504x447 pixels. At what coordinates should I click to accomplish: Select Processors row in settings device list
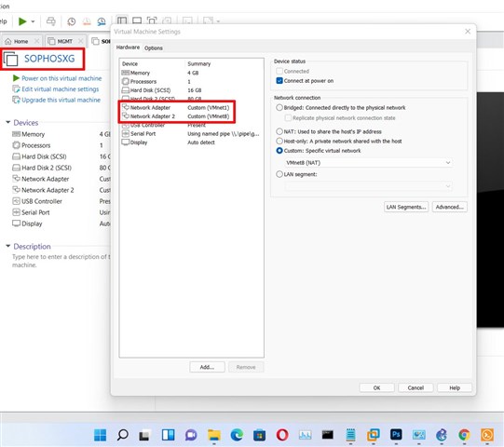coord(191,82)
